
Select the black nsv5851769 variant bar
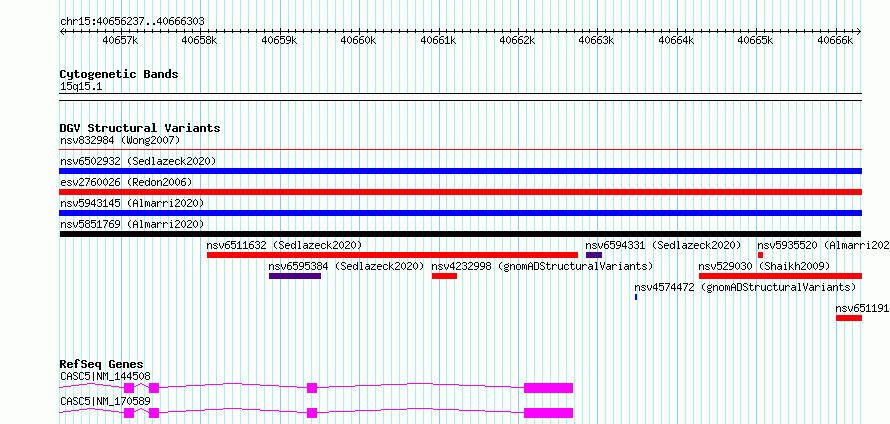click(460, 234)
